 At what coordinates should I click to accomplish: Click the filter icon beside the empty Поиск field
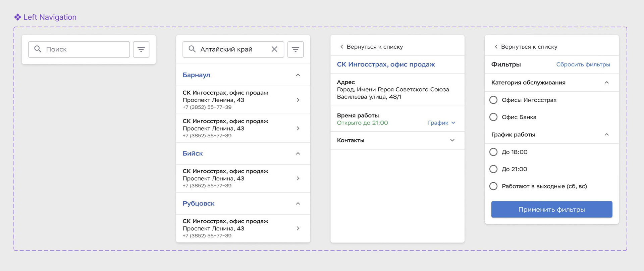pyautogui.click(x=141, y=49)
